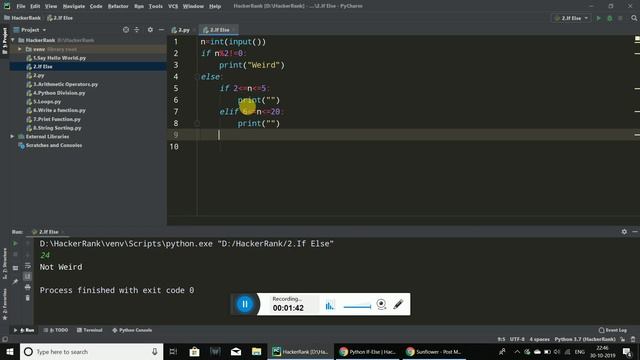
Task: Open Microsoft Store from taskbar
Action: click(x=194, y=351)
